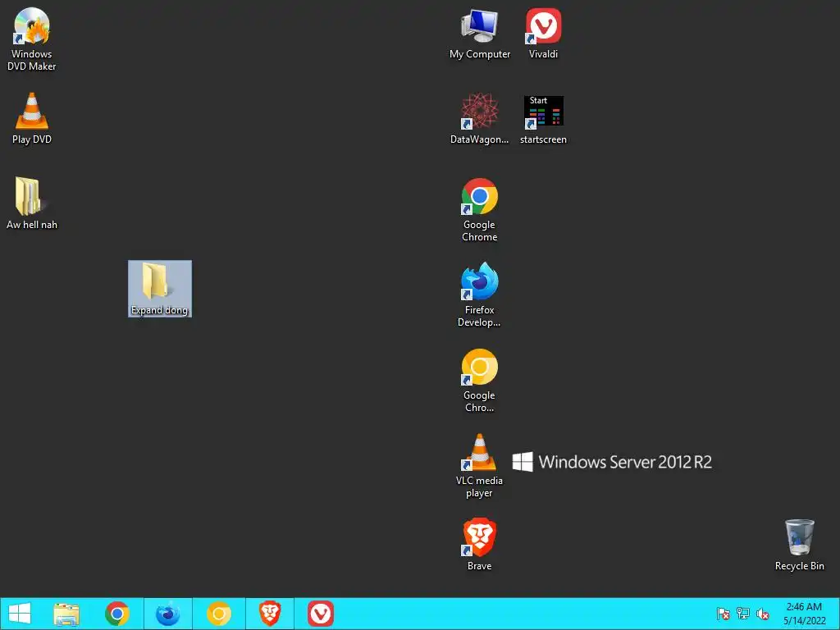Select the yellow Google Chrome Canary desktop shortcut
This screenshot has width=840, height=630.
(x=479, y=381)
